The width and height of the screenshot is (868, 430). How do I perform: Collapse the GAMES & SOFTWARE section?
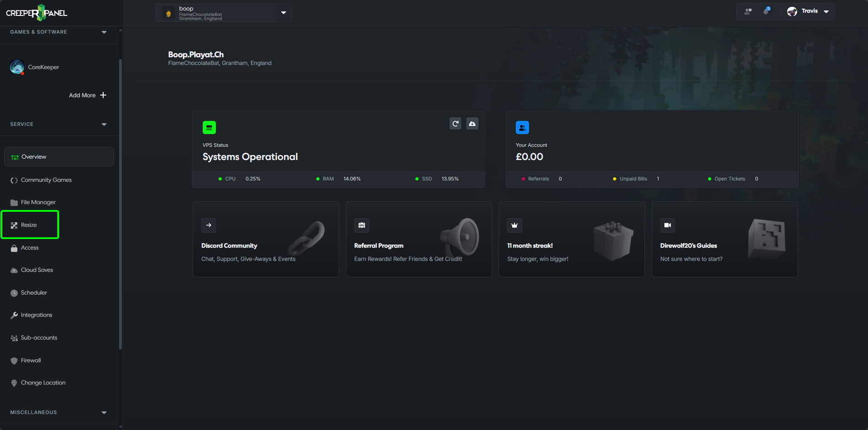(104, 32)
